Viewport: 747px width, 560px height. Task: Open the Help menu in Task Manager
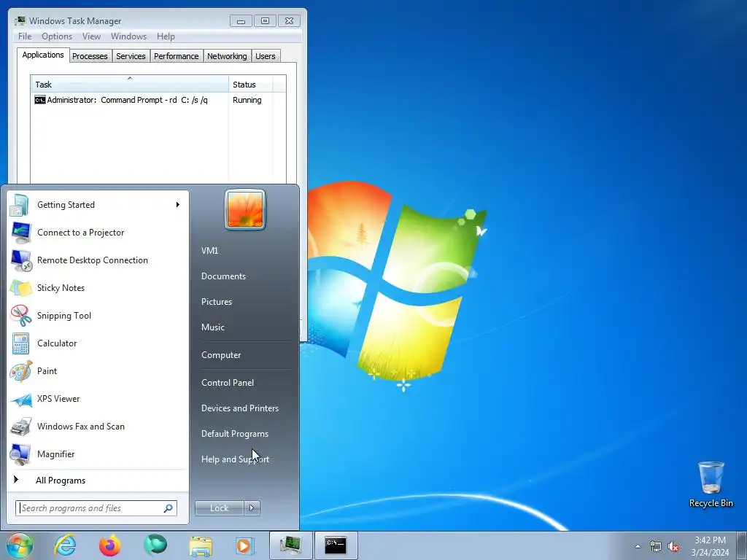(166, 36)
